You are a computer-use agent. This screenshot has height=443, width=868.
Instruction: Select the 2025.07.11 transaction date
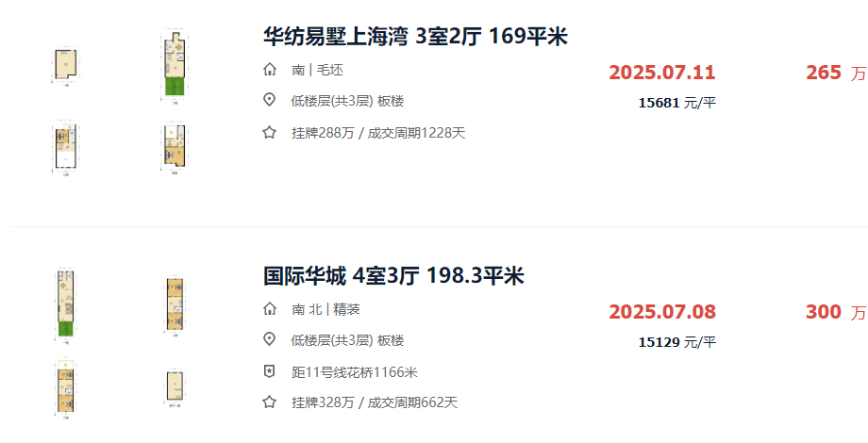[x=662, y=73]
